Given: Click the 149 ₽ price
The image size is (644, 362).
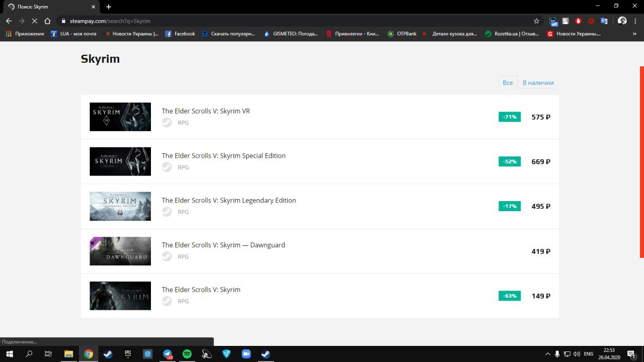Looking at the screenshot, I should pyautogui.click(x=541, y=296).
